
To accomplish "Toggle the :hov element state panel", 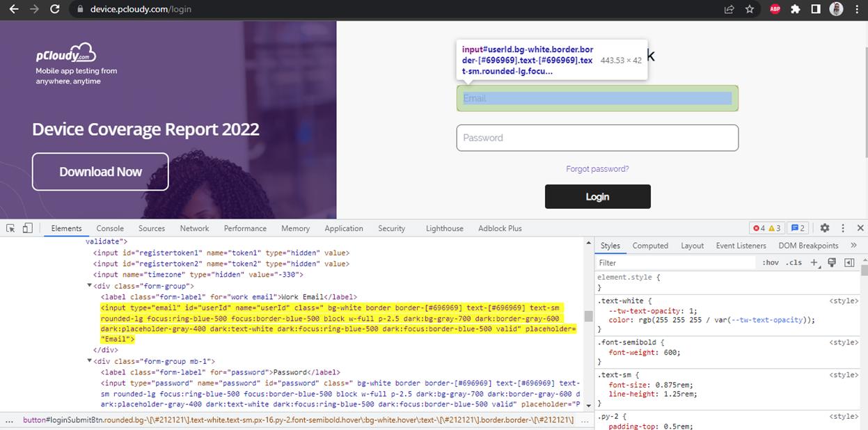I will point(770,263).
